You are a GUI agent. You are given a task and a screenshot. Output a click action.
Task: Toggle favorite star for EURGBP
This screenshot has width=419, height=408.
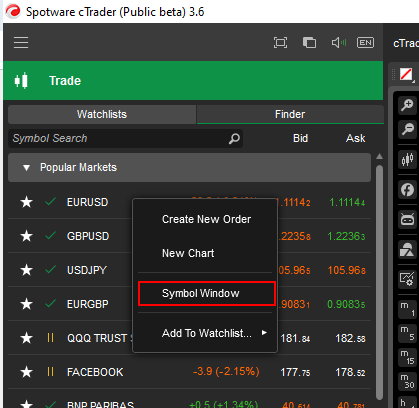point(26,304)
